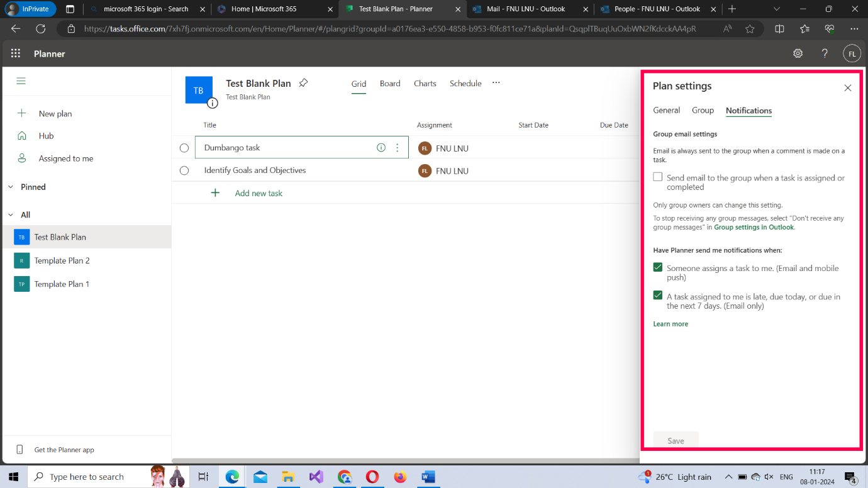868x488 pixels.
Task: Uncheck someone assigns a task to me
Action: (658, 267)
